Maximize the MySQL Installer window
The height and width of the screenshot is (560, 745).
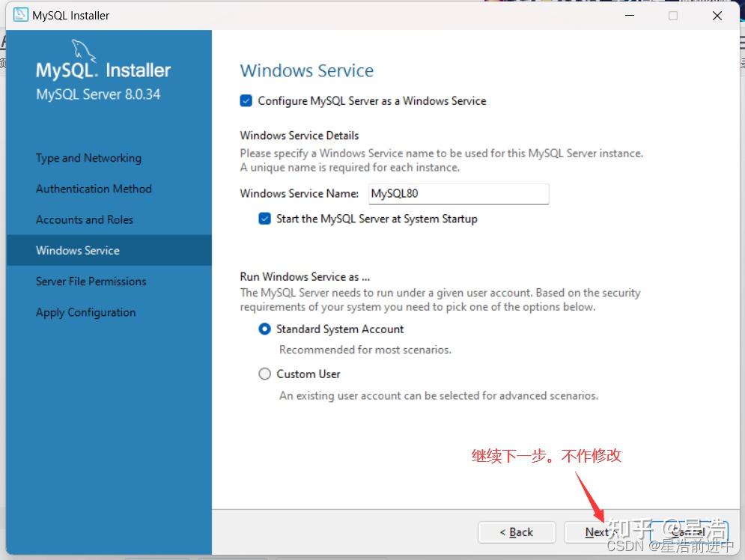673,16
